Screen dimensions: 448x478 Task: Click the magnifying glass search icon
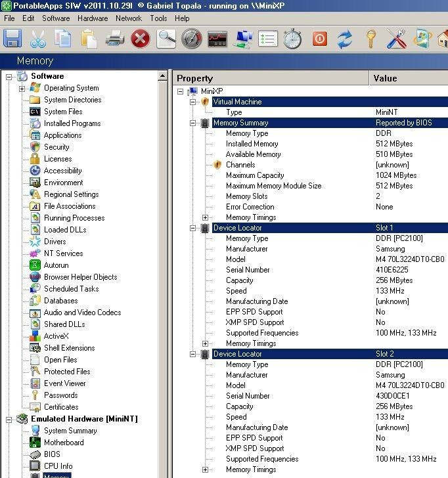click(x=166, y=39)
